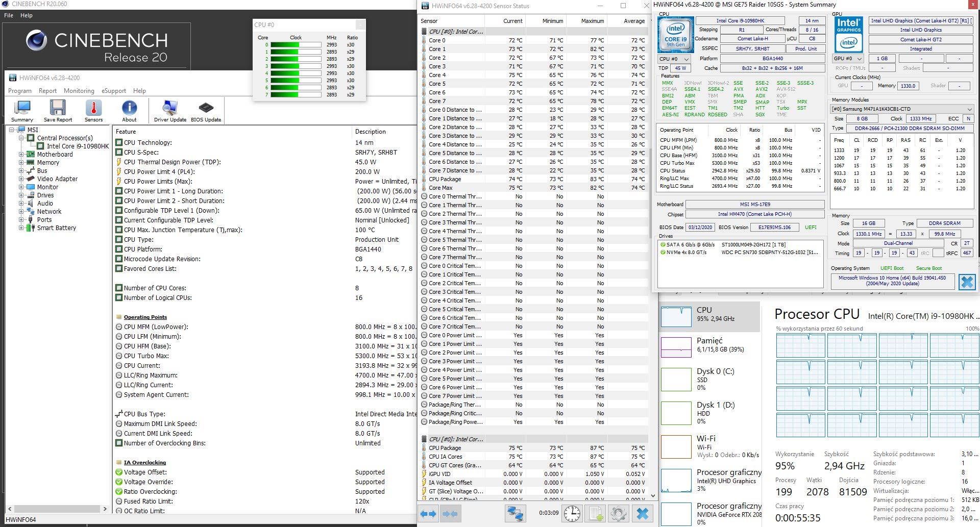Screen dimensions: 980x527
Task: Open the CPU #0 dropdown in System Summary
Action: [x=675, y=59]
